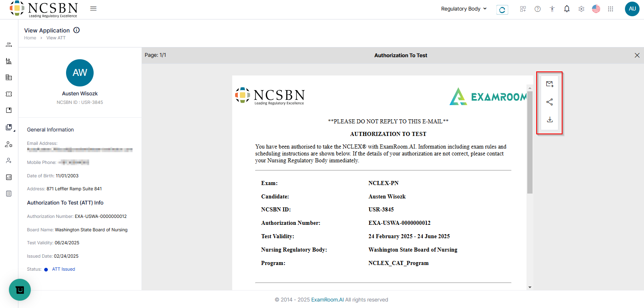Open the add-widgets grid icon
This screenshot has width=644, height=308.
[x=523, y=9]
